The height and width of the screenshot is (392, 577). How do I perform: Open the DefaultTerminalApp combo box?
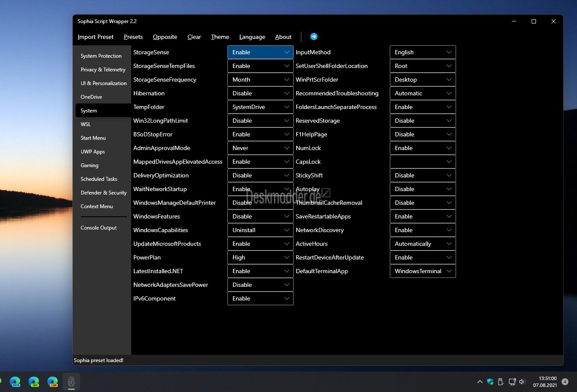pyautogui.click(x=423, y=271)
